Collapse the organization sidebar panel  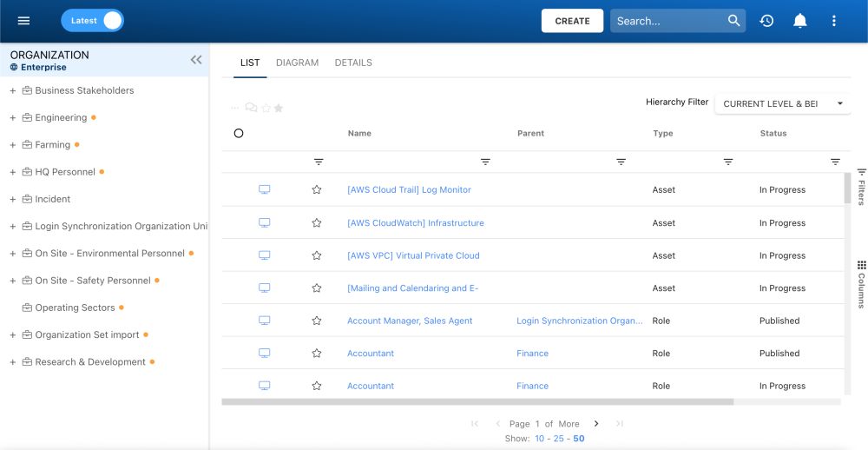click(x=196, y=59)
